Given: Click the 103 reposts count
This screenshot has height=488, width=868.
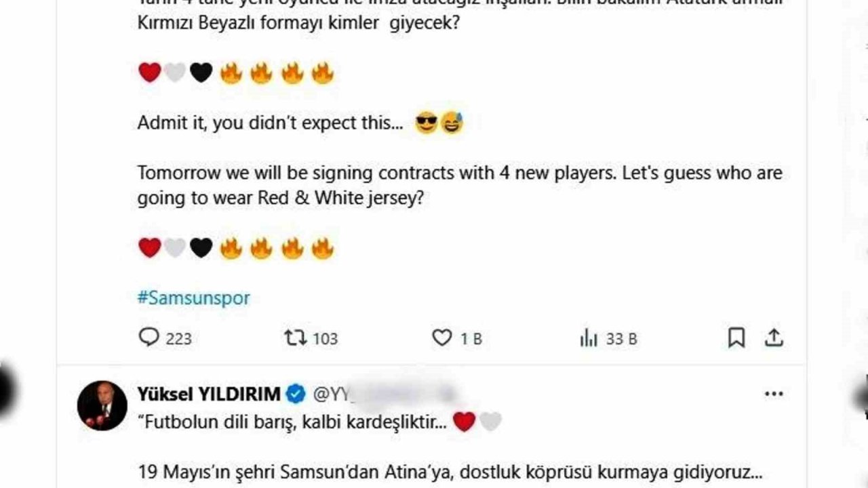Looking at the screenshot, I should pos(325,338).
